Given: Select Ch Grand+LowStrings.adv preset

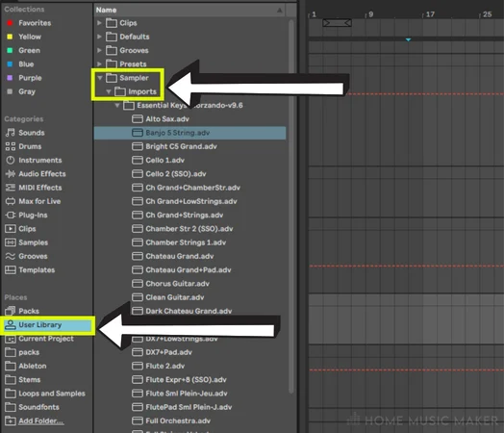Looking at the screenshot, I should (x=185, y=201).
